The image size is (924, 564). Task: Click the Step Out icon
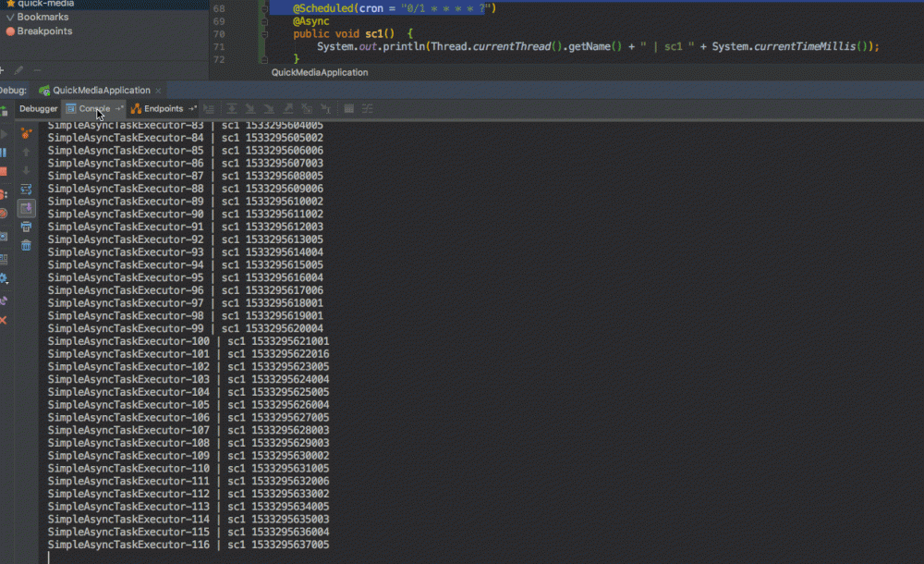pos(288,108)
